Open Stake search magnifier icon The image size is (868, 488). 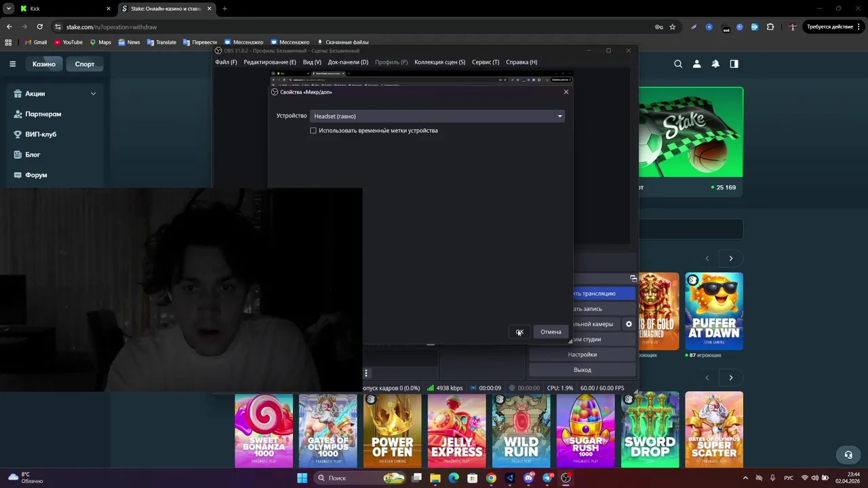[x=678, y=64]
